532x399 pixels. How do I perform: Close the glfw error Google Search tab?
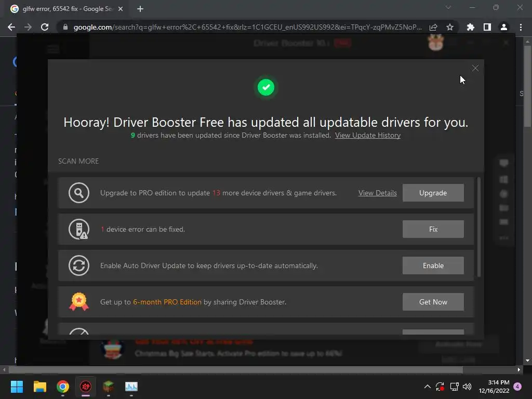tap(121, 9)
